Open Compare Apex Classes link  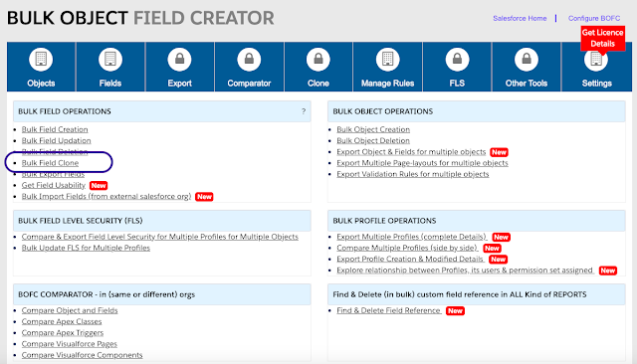pos(62,321)
